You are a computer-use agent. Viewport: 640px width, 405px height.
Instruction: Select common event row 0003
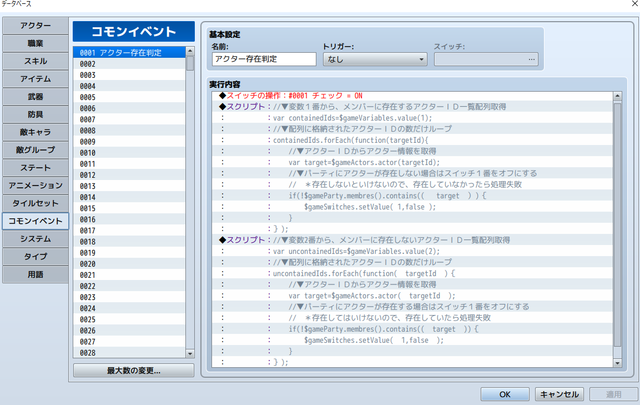point(129,75)
